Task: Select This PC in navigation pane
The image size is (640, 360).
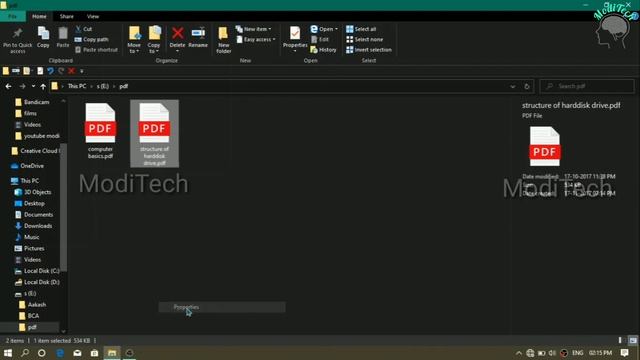Action: tap(25, 181)
